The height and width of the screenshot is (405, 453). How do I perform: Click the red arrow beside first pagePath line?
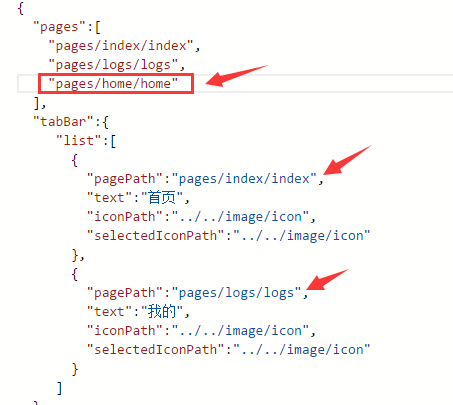[x=347, y=161]
